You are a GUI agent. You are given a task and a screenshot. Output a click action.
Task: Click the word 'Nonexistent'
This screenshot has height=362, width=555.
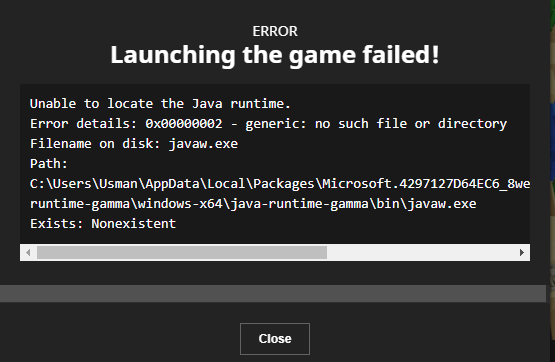[133, 224]
